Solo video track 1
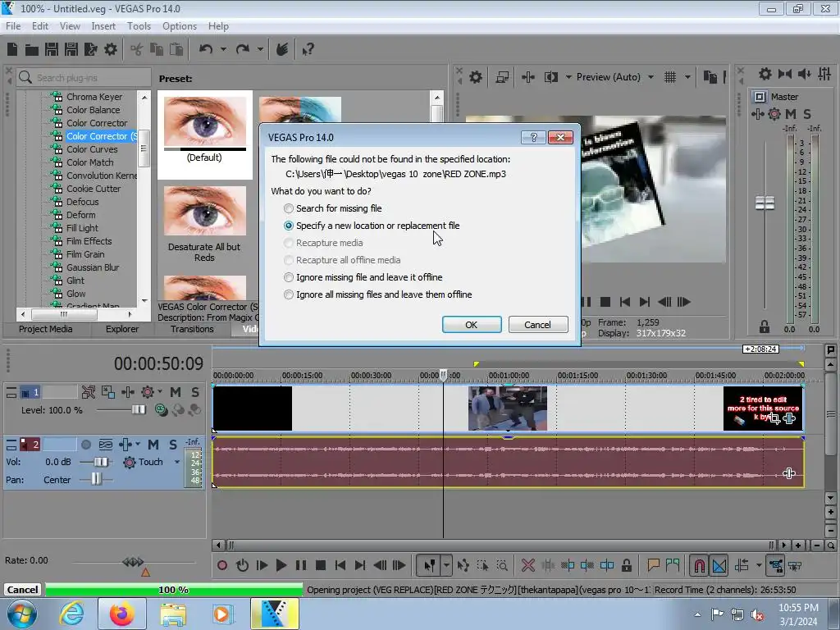840x630 pixels. coord(195,392)
